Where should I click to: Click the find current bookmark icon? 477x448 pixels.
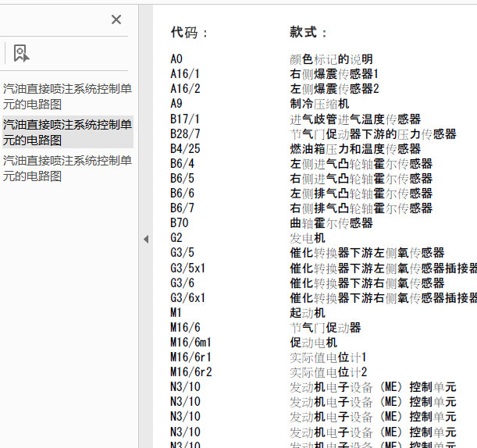21,54
